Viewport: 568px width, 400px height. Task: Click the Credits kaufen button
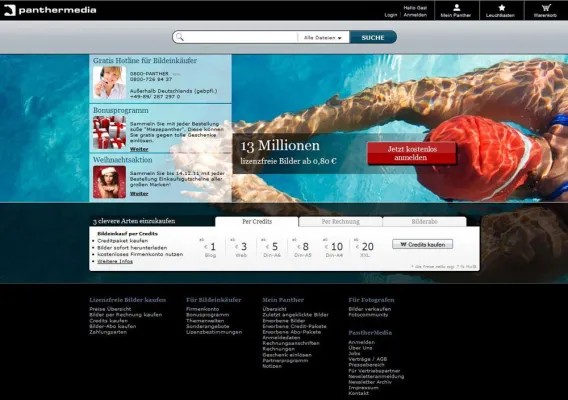tap(422, 245)
